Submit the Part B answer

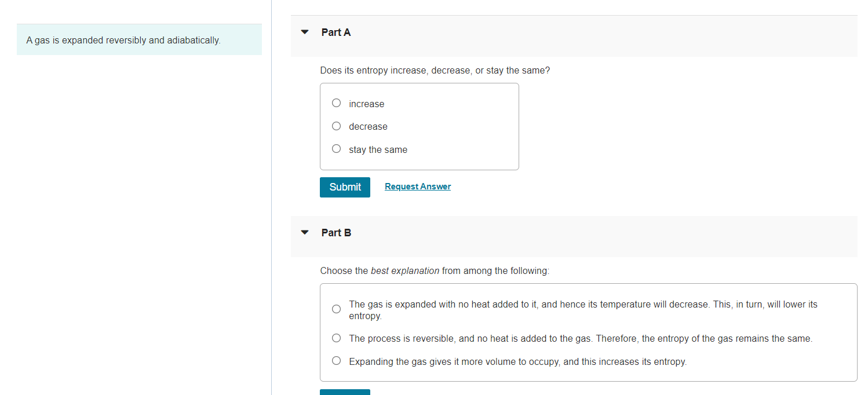[345, 393]
